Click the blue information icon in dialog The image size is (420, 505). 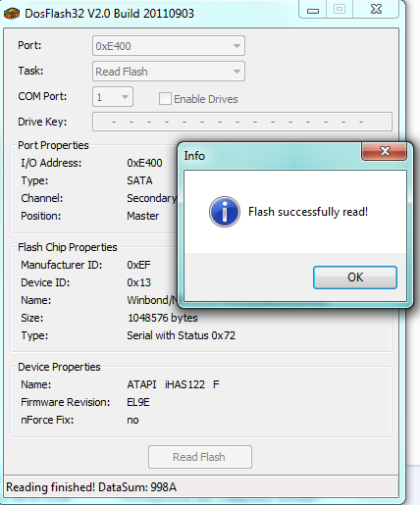click(x=225, y=212)
